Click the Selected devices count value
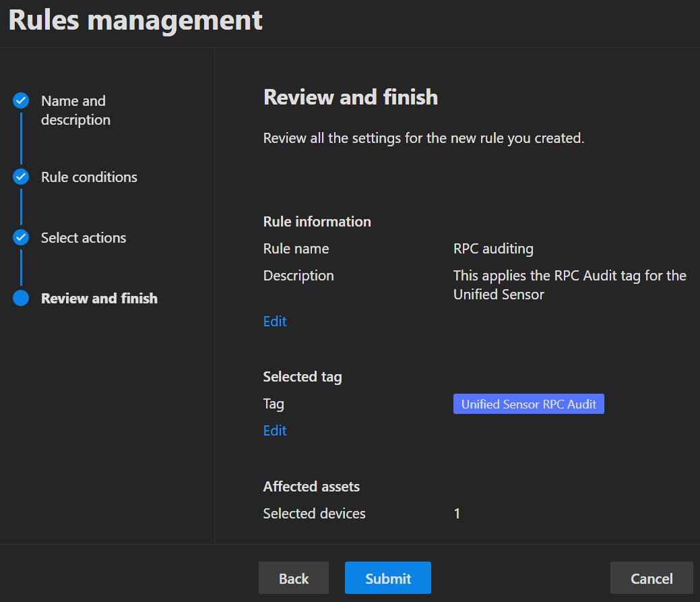The image size is (700, 602). click(x=457, y=514)
